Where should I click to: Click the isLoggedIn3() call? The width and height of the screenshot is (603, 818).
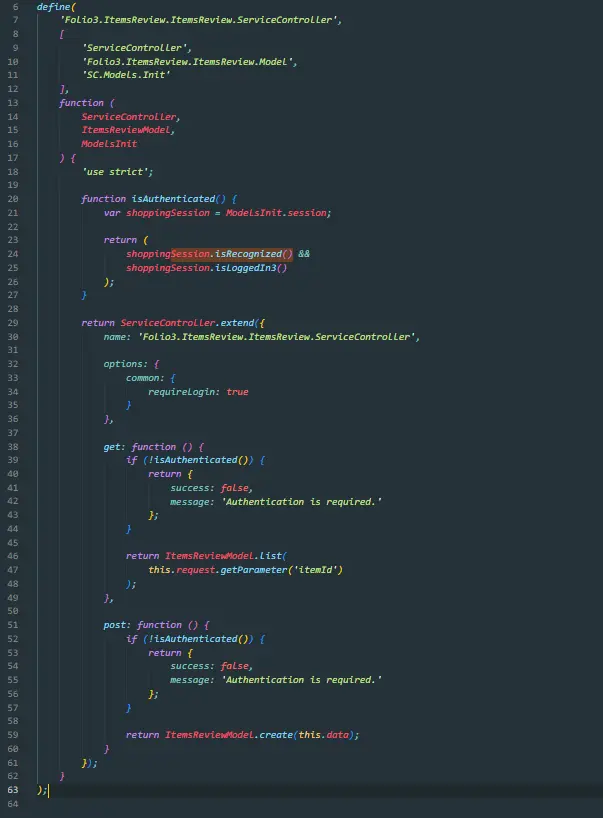[251, 268]
